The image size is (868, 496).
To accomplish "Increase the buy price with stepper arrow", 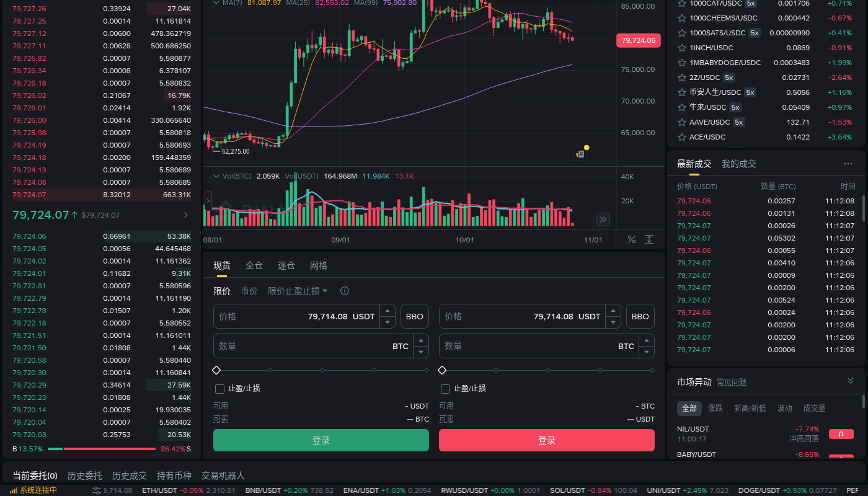I will click(387, 311).
